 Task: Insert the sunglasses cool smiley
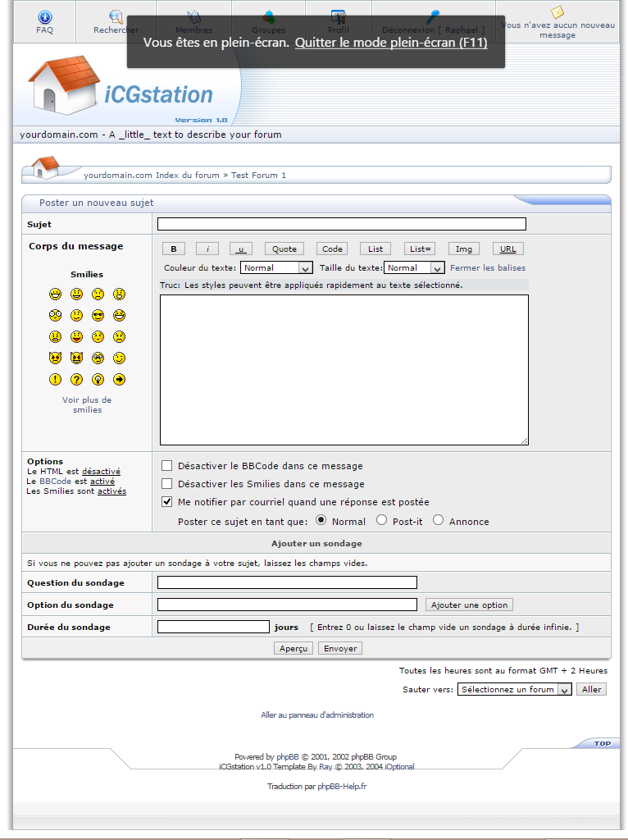click(x=98, y=316)
